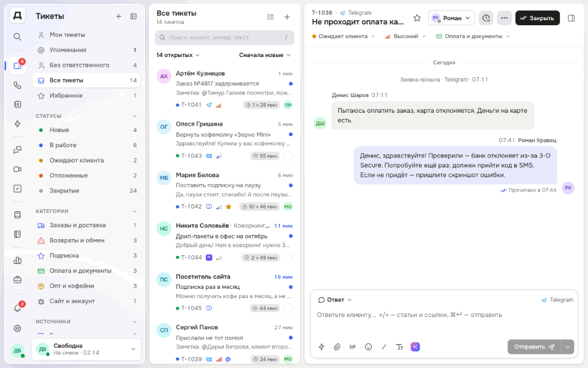Open "Мои тикеты" in the sidebar
Image resolution: width=588 pixels, height=368 pixels.
[x=86, y=34]
